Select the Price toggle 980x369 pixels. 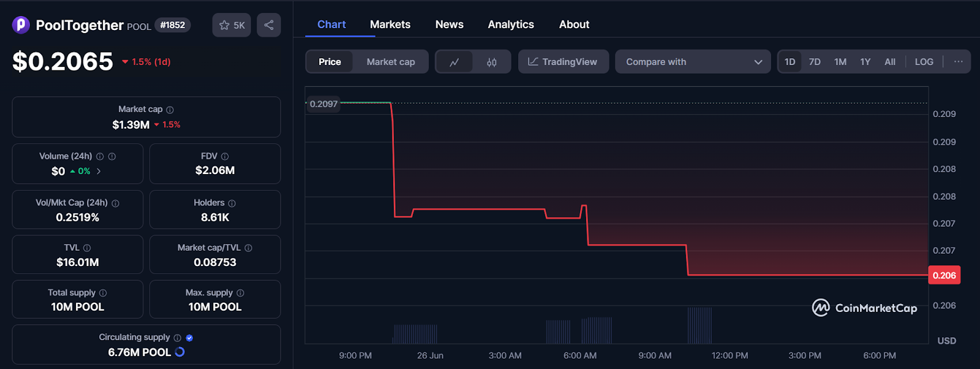coord(330,62)
